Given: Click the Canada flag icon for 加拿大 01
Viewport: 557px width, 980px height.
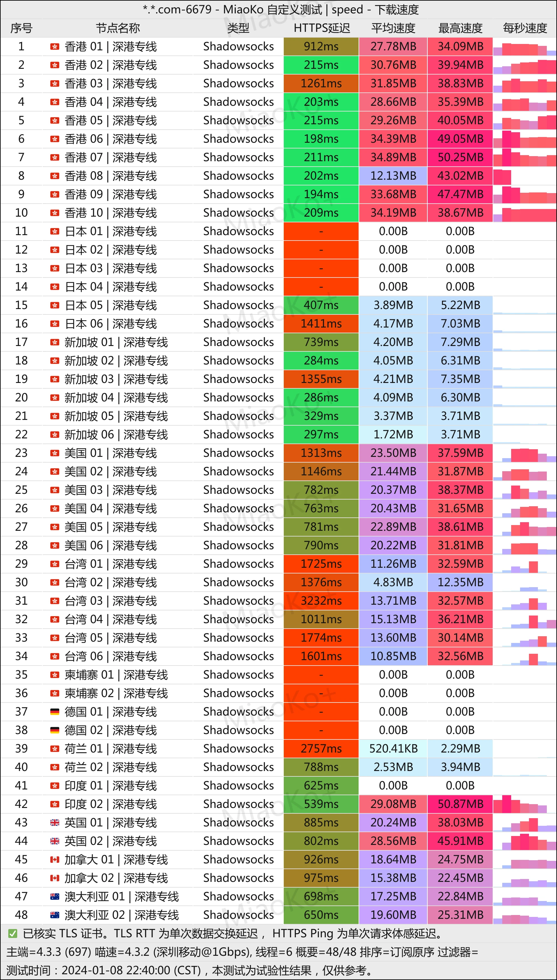Looking at the screenshot, I should tap(55, 860).
